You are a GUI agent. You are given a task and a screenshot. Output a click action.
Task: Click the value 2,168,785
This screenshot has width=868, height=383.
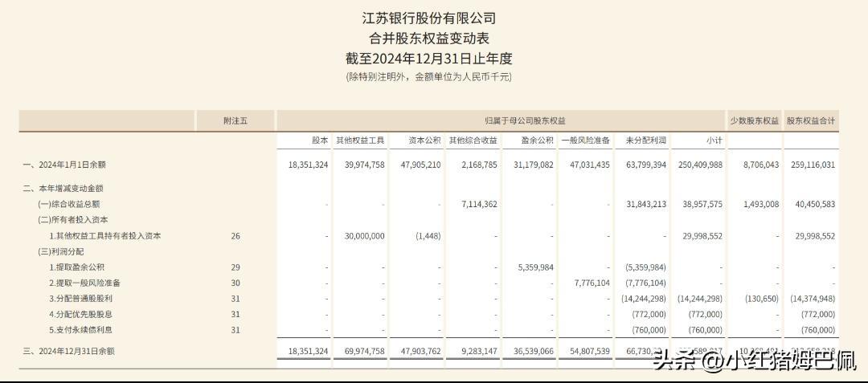[478, 165]
